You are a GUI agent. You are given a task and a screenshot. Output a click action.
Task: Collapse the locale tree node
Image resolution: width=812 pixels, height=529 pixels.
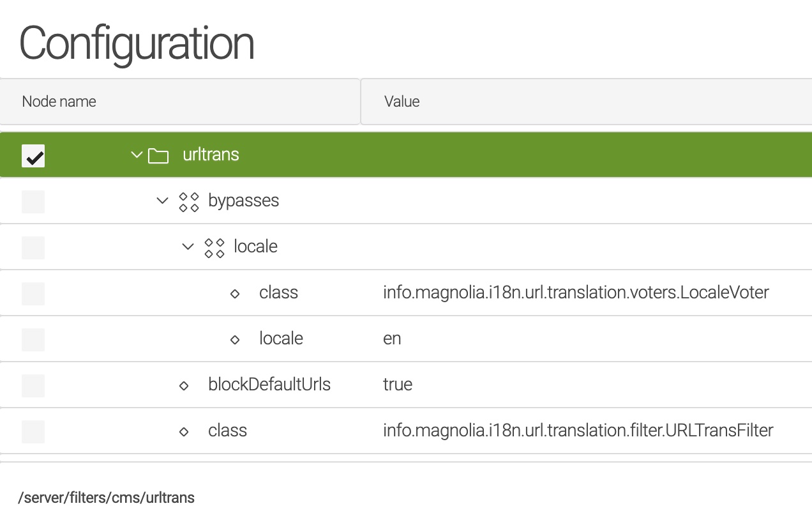187,246
